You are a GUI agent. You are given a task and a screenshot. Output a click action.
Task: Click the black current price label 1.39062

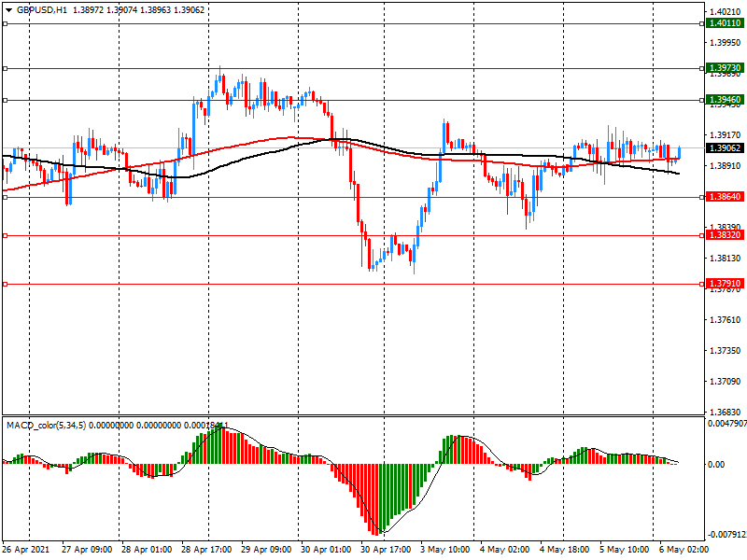click(725, 147)
